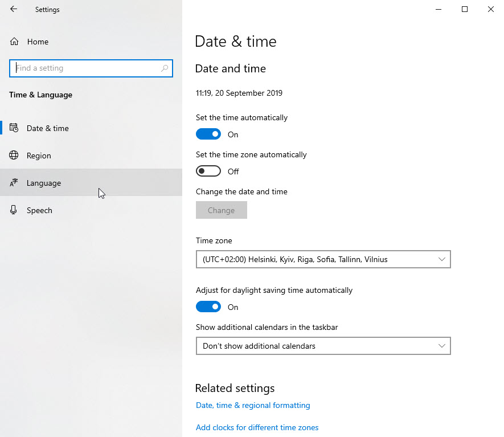
Task: Click Add clocks for different time zones
Action: (x=257, y=427)
